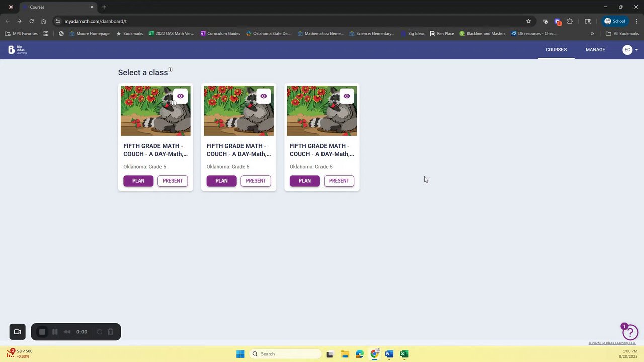644x362 pixels.
Task: Click the Windows Start button
Action: 240,354
